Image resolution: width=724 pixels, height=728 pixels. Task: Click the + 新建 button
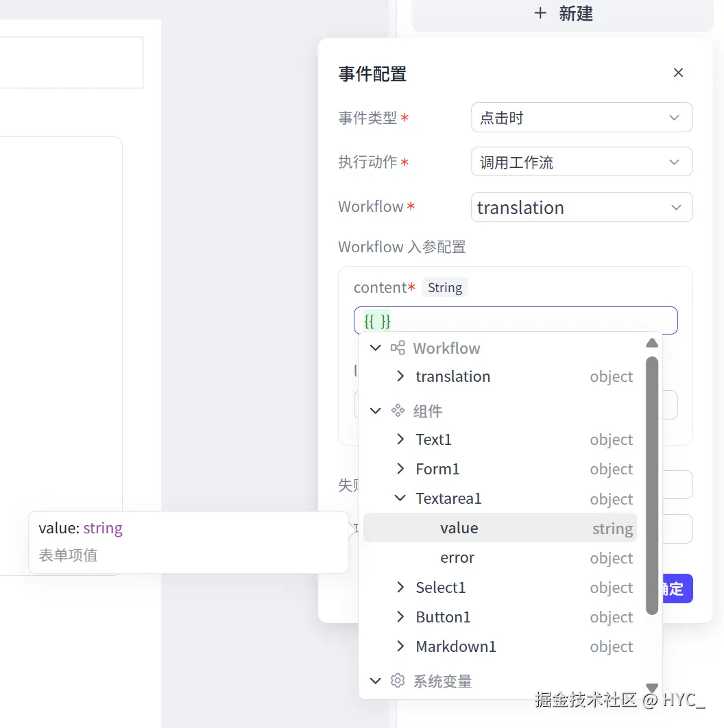click(563, 14)
